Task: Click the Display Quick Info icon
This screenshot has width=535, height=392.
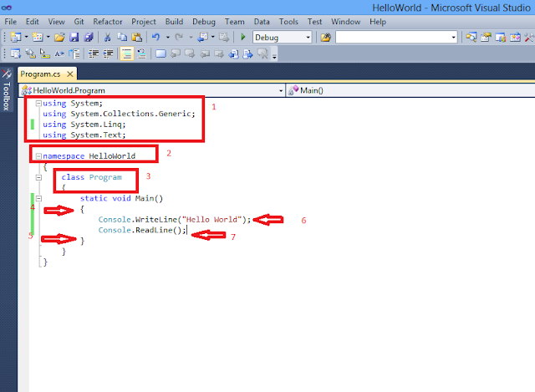Action: tap(44, 53)
